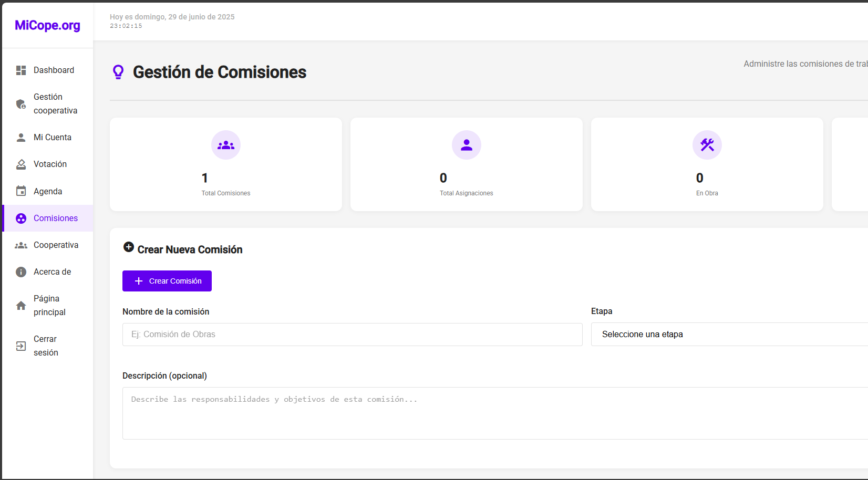Viewport: 868px width, 480px height.
Task: Click the Acerca de info icon
Action: pos(21,272)
